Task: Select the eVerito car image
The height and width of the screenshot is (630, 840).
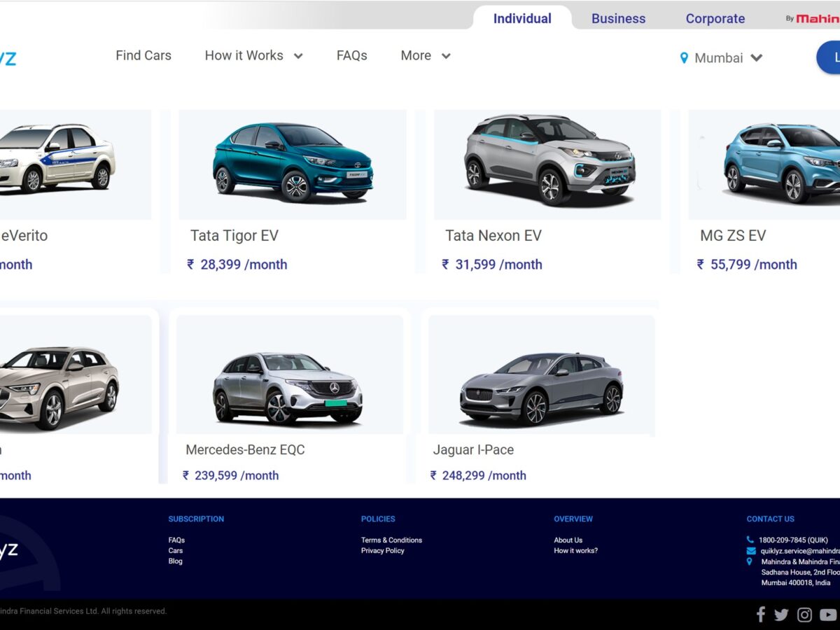Action: pyautogui.click(x=76, y=164)
